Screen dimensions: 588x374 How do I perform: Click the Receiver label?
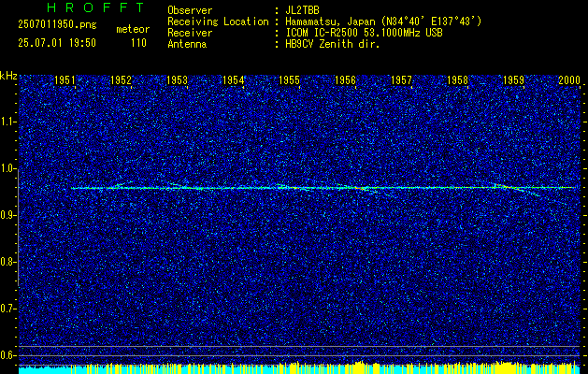(x=190, y=33)
